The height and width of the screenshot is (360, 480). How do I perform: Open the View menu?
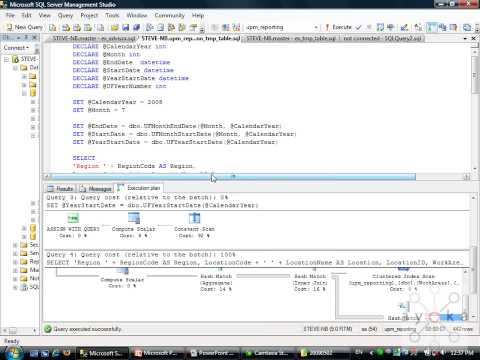pyautogui.click(x=44, y=15)
